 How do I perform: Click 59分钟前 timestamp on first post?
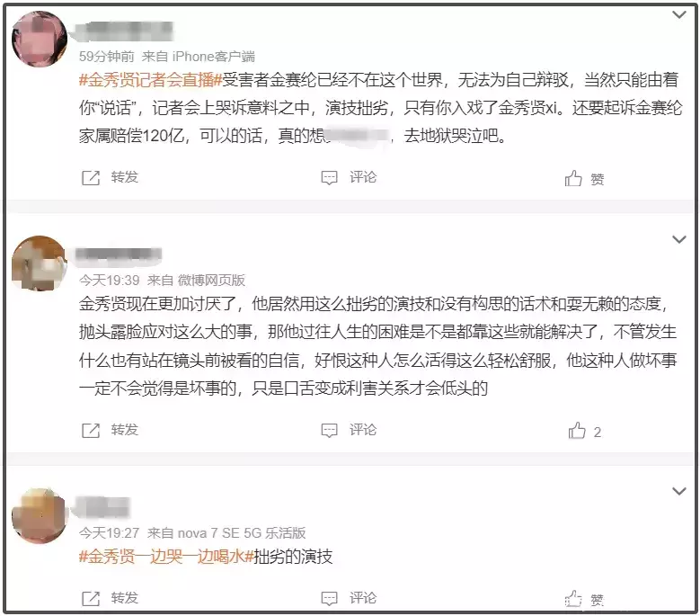tap(106, 57)
